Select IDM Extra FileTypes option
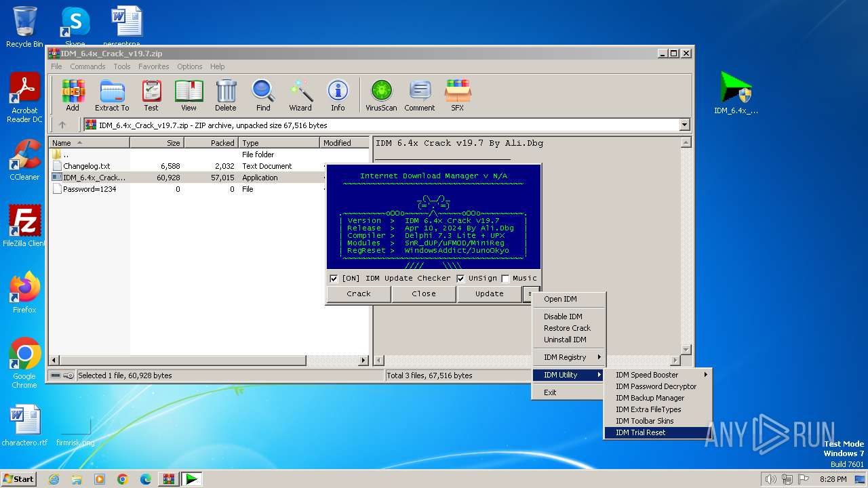 657,409
